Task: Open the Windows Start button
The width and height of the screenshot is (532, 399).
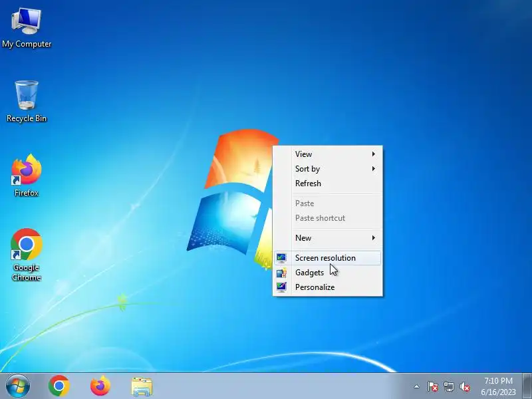Action: click(18, 386)
